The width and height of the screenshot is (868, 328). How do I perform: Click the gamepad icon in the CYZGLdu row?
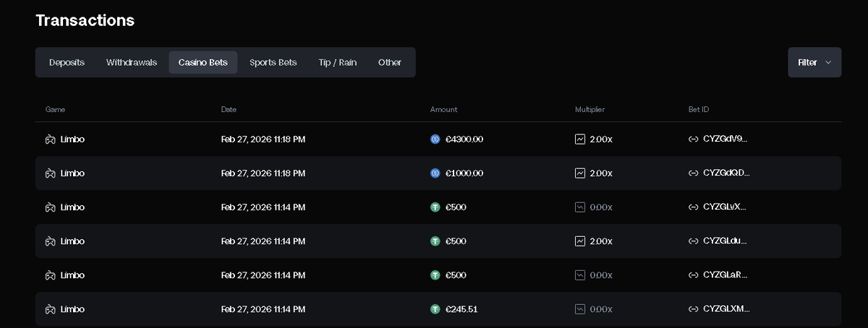click(x=51, y=241)
